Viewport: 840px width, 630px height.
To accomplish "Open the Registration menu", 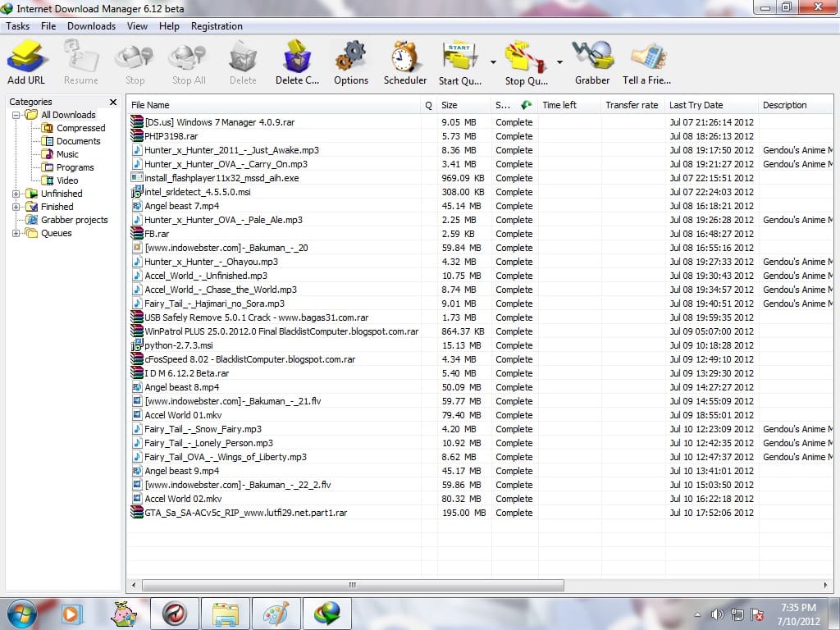I will pos(216,25).
